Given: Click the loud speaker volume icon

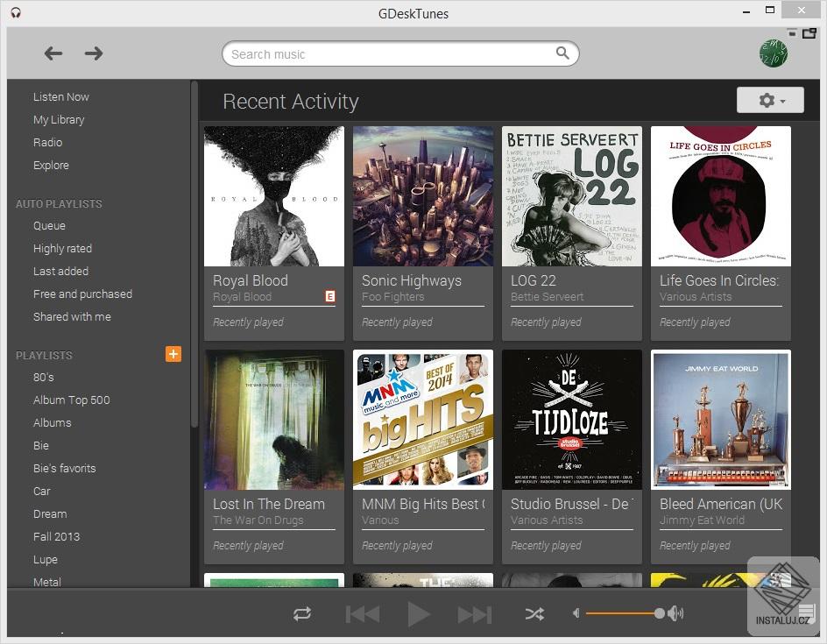Looking at the screenshot, I should [675, 612].
